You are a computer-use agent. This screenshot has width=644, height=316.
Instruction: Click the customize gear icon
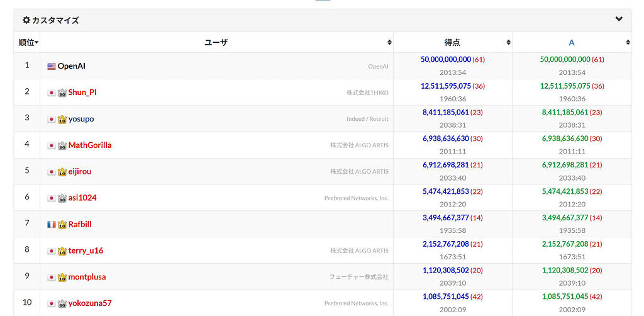pos(26,20)
